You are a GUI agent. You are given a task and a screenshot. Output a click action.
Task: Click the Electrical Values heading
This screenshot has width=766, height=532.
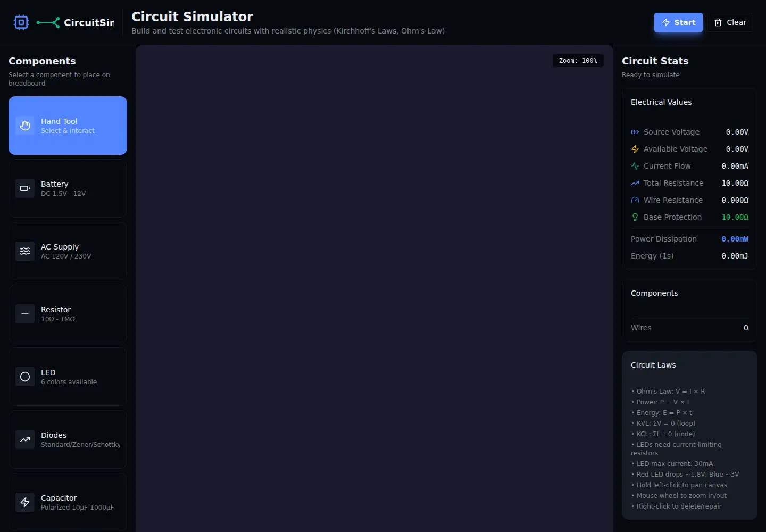pyautogui.click(x=661, y=102)
